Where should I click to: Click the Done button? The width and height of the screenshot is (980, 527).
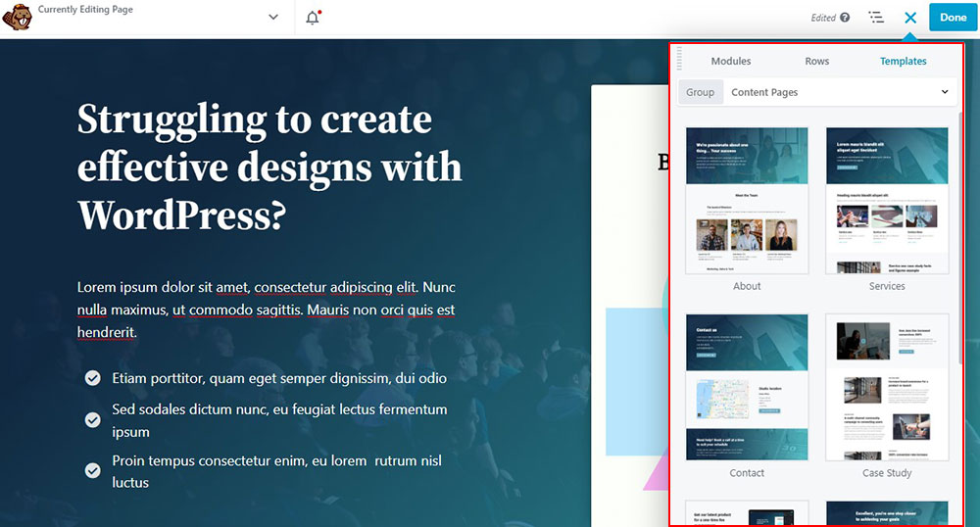pyautogui.click(x=953, y=18)
